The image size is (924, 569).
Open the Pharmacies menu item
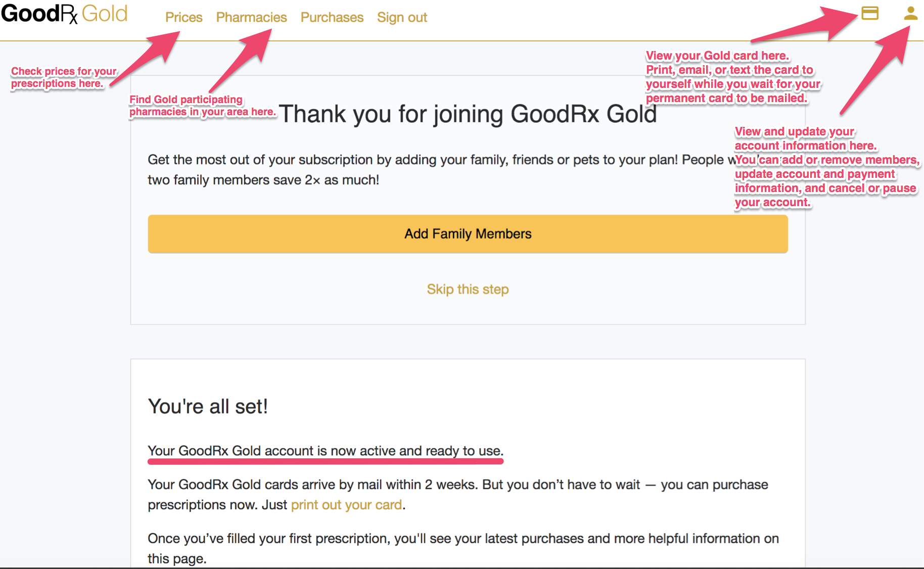[x=251, y=17]
